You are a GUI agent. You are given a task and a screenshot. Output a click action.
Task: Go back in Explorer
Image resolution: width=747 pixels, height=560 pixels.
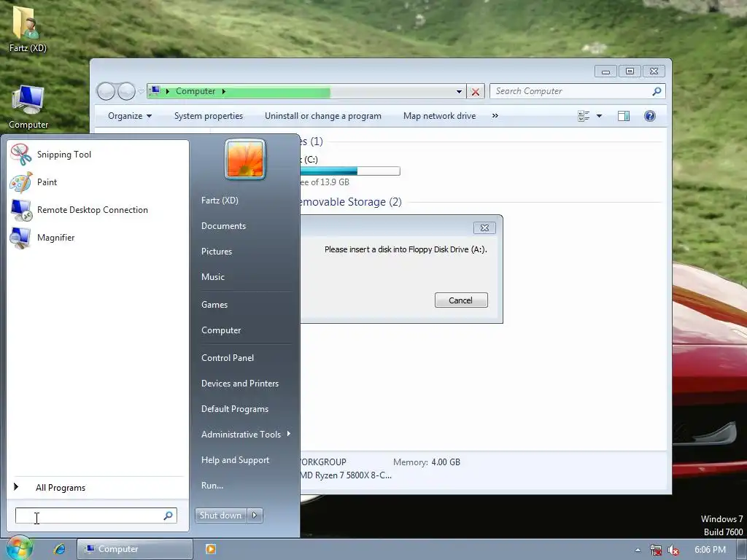(106, 91)
